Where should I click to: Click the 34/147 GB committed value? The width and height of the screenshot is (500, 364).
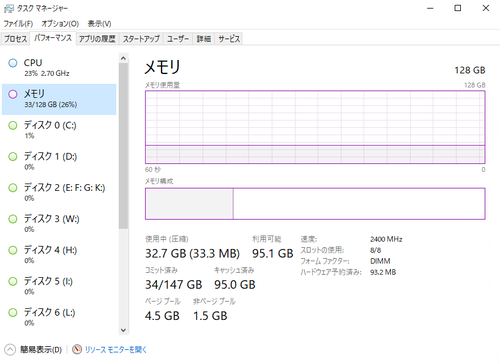pos(174,285)
